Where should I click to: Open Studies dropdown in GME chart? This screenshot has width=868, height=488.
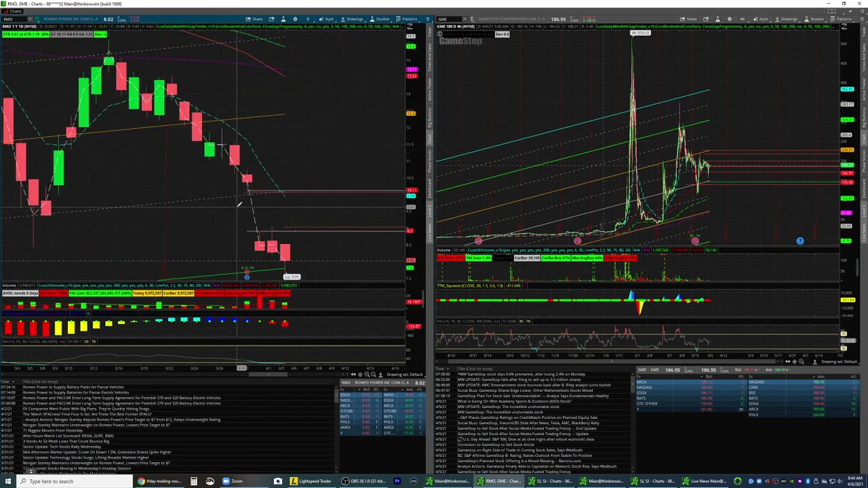pyautogui.click(x=816, y=19)
